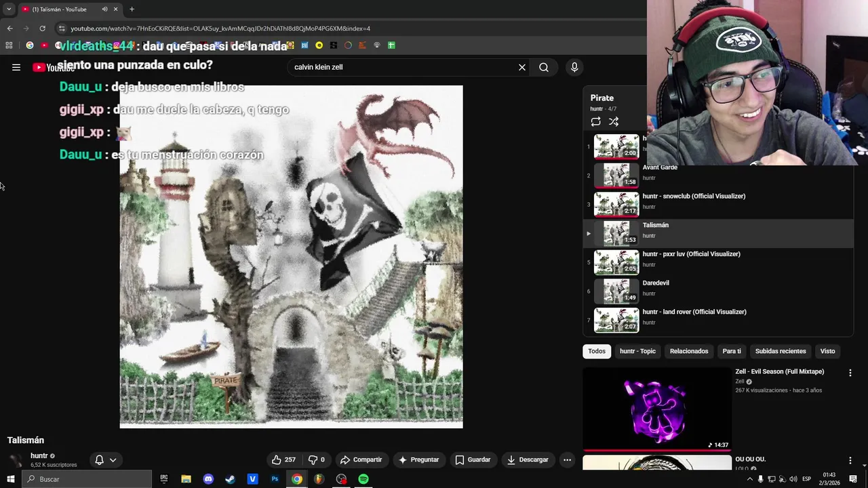
Task: Play Daredevil from the playlist
Action: point(718,291)
